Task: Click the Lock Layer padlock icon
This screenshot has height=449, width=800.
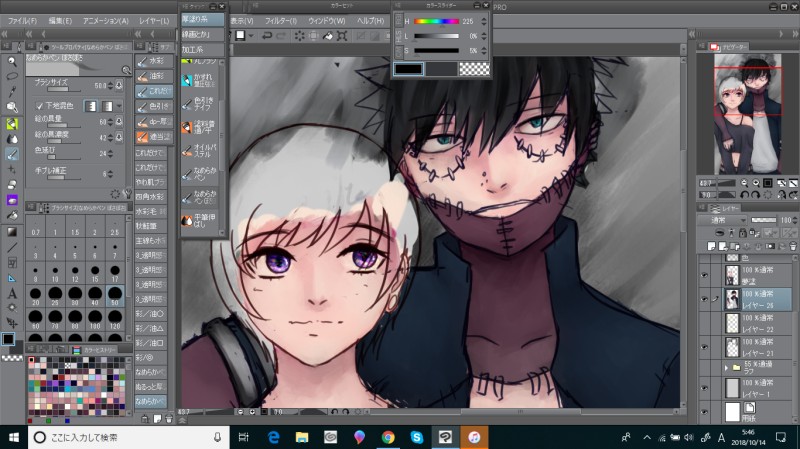Action: pyautogui.click(x=742, y=233)
